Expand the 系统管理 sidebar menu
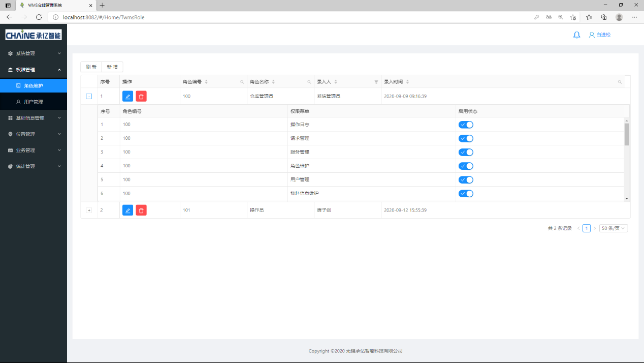This screenshot has height=363, width=644. click(x=34, y=53)
